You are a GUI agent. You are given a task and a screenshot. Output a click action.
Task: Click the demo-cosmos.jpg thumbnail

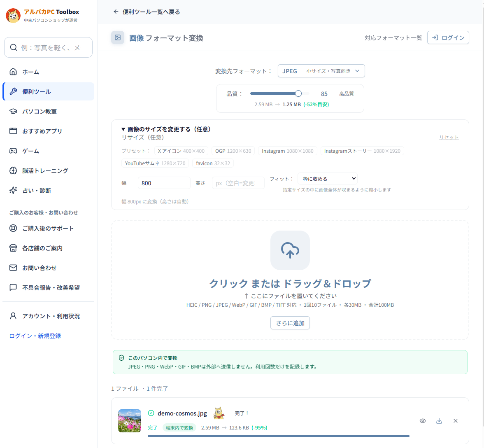pos(130,421)
